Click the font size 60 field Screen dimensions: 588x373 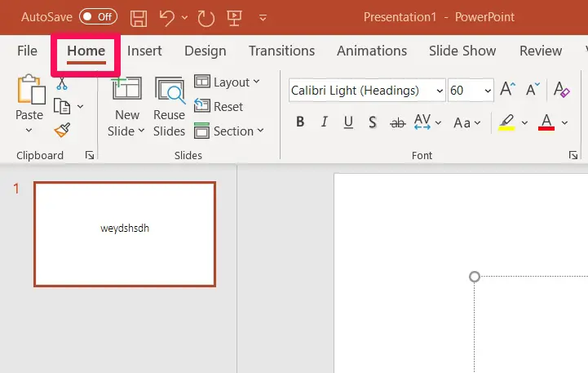(464, 91)
